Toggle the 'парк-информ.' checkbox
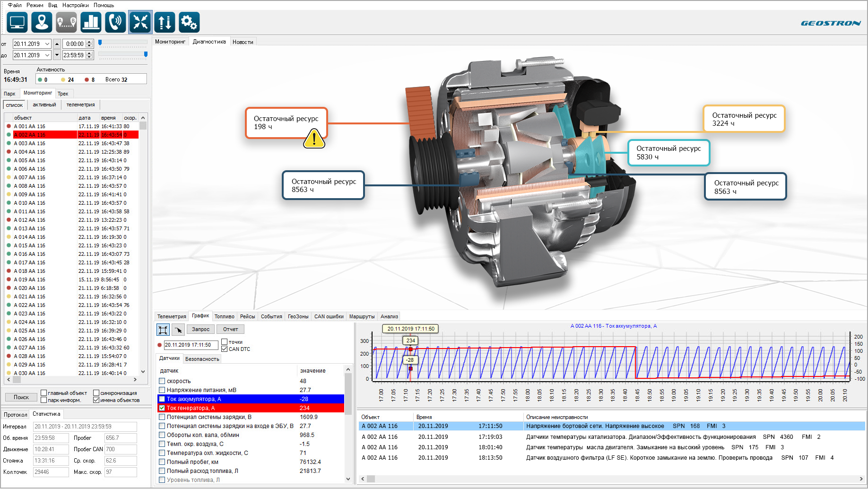The width and height of the screenshot is (868, 489). tap(43, 400)
